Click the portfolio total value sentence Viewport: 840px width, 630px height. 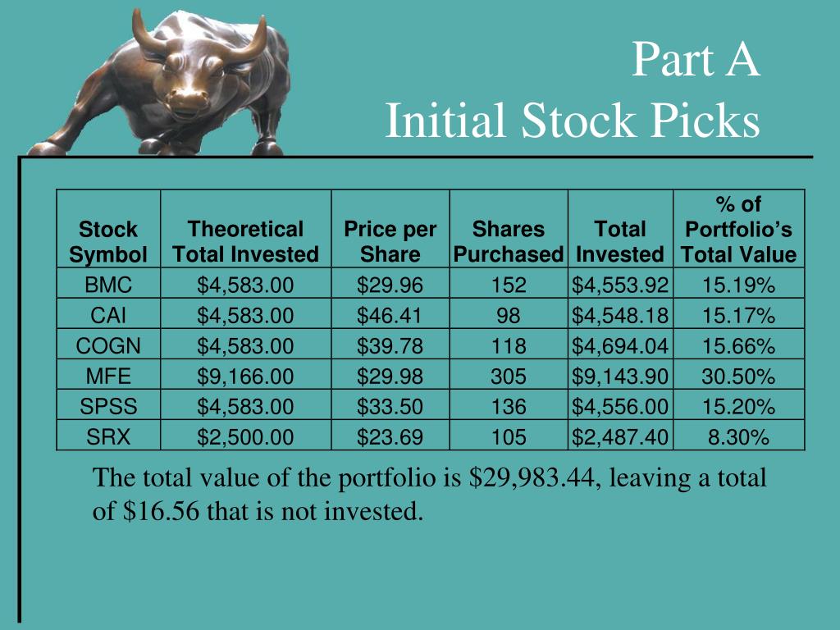click(429, 493)
